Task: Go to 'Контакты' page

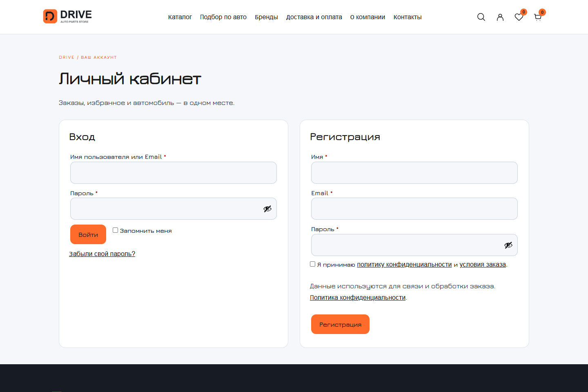Action: (x=408, y=17)
